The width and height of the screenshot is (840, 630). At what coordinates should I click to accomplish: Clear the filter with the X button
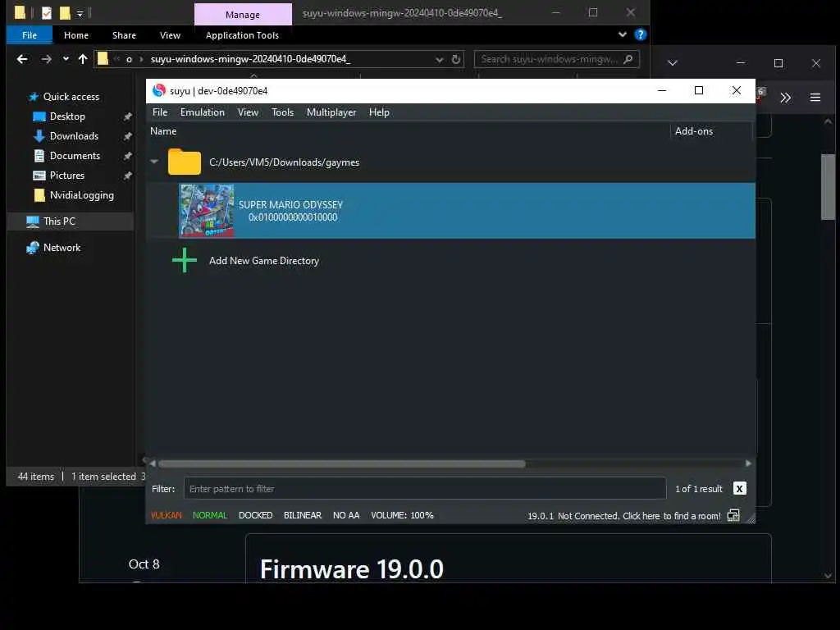pyautogui.click(x=739, y=489)
